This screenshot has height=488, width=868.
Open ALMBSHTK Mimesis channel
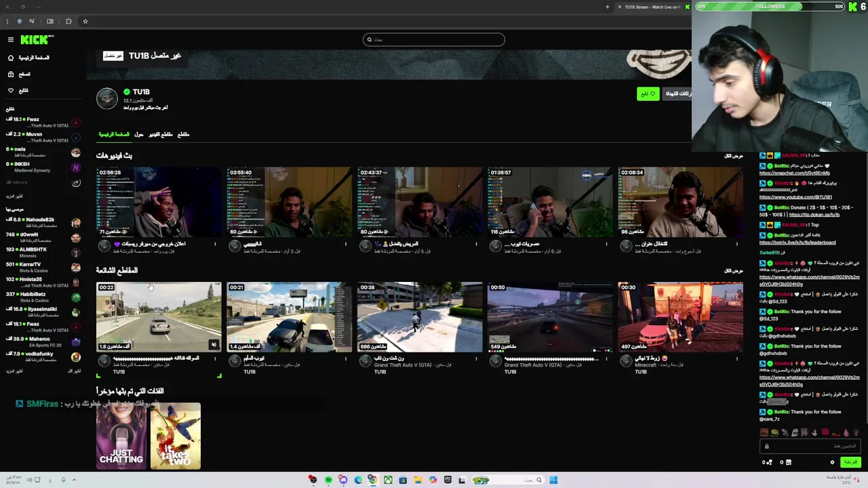42,253
